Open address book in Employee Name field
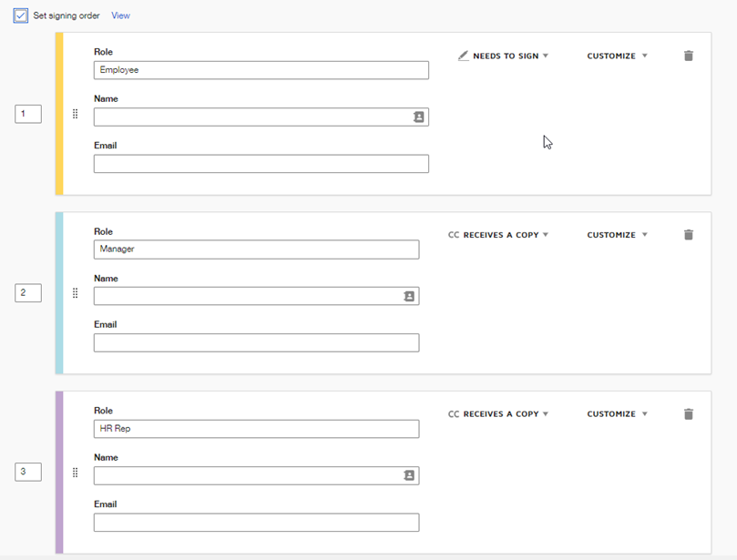 (x=419, y=117)
